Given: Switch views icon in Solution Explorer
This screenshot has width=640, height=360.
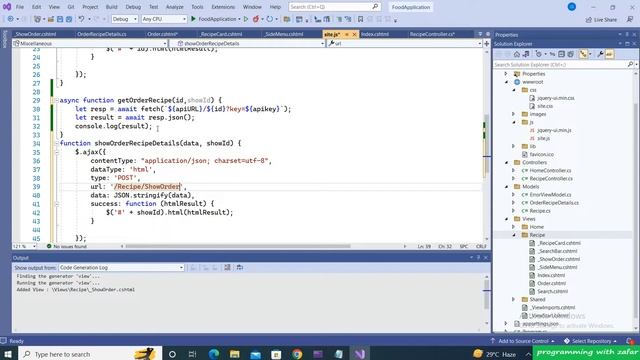Looking at the screenshot, I should 526,54.
